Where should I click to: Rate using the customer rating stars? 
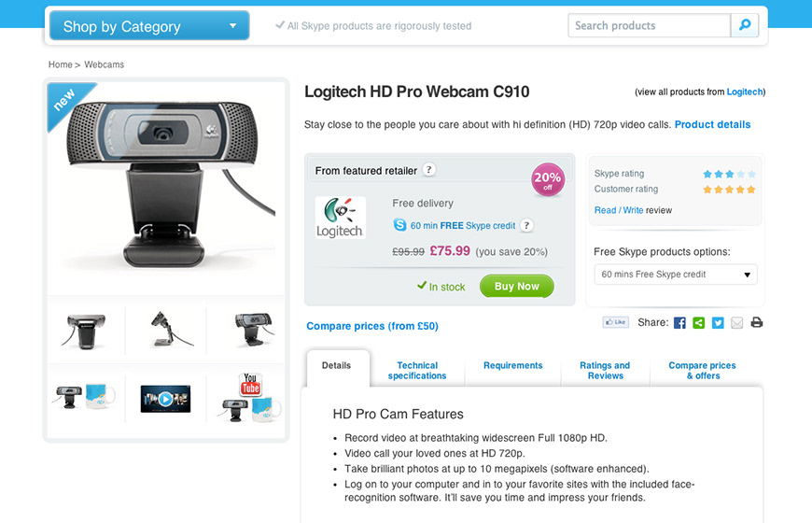coord(729,190)
